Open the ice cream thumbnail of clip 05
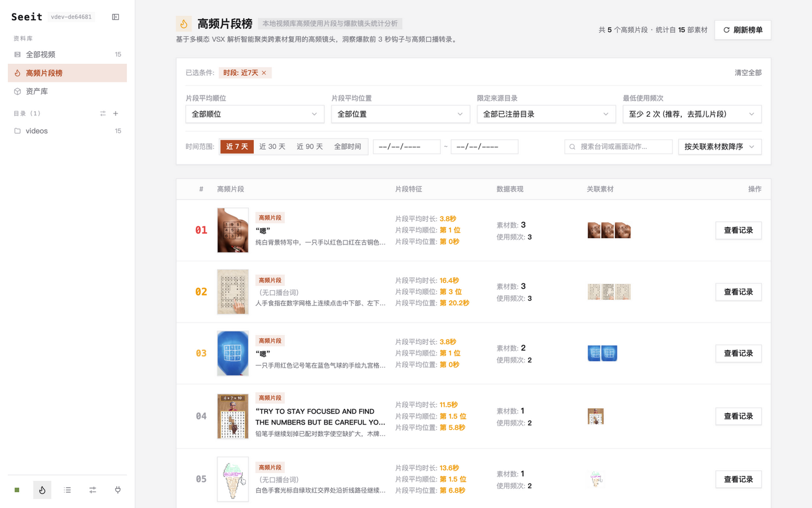 point(233,479)
